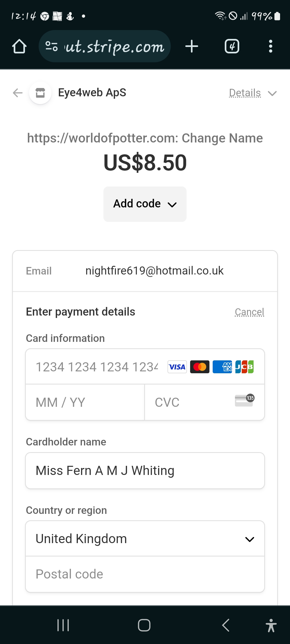The width and height of the screenshot is (290, 644).
Task: Focus the MM / YY expiry field
Action: [x=85, y=402]
